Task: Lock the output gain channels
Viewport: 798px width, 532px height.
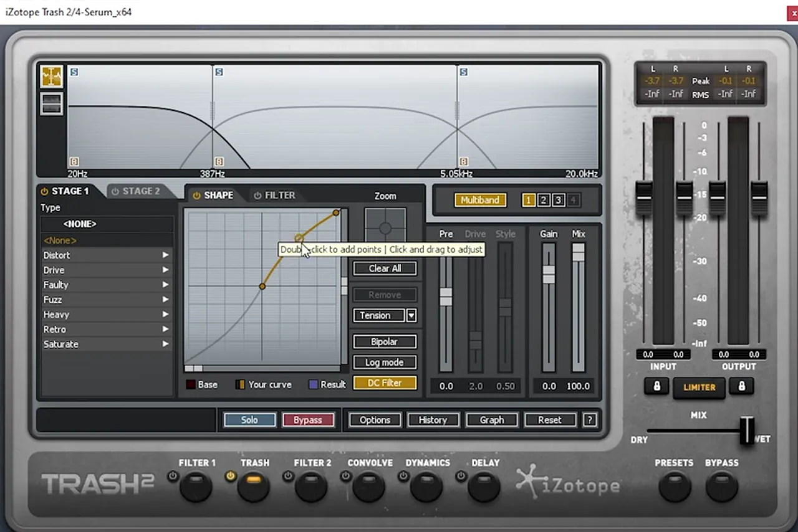Action: pyautogui.click(x=741, y=386)
